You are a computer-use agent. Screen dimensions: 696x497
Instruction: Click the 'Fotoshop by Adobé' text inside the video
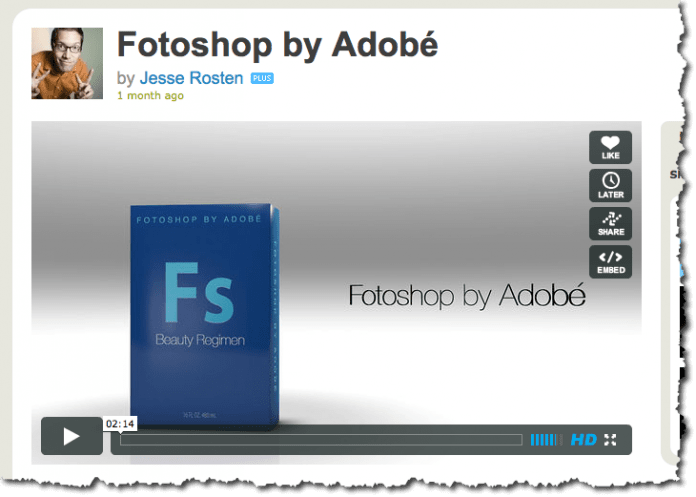[466, 296]
